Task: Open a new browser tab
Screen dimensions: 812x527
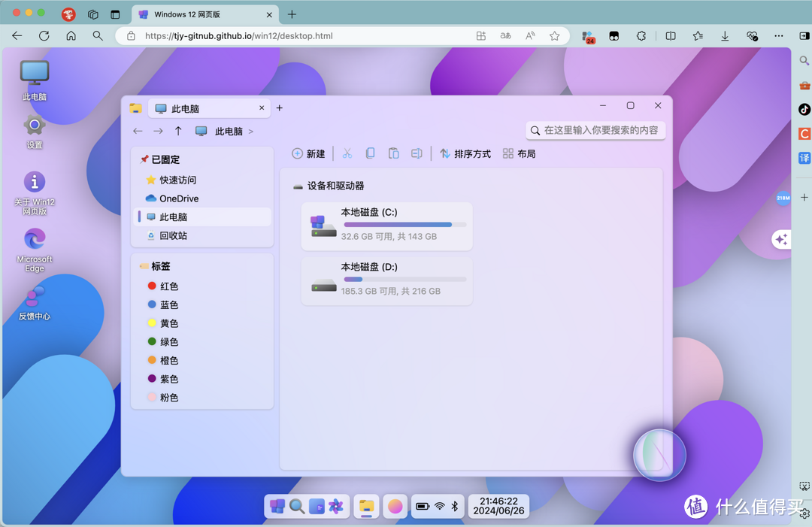Action: tap(292, 14)
